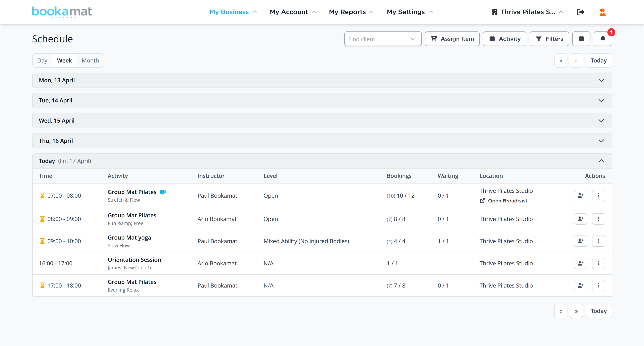Click the video camera icon beside Stretch & Flow

tap(163, 192)
